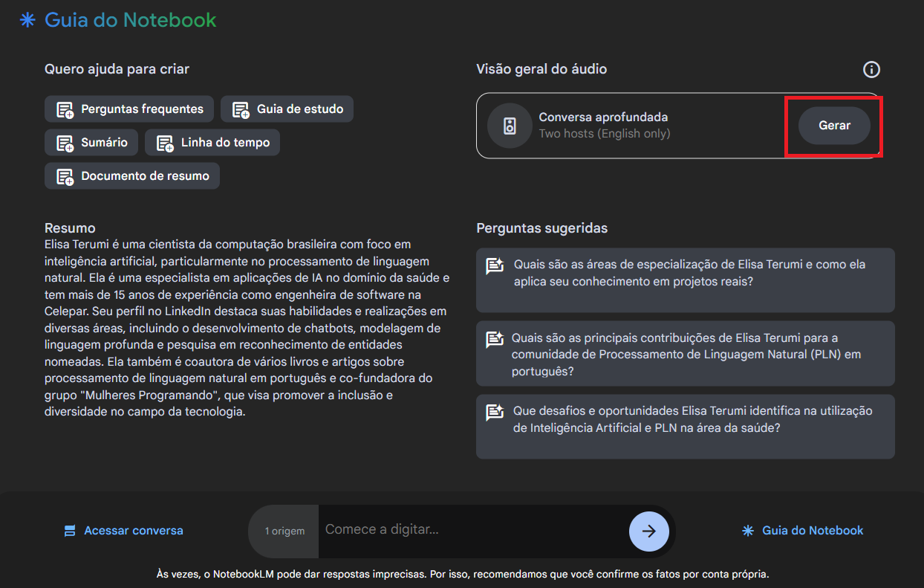Screen dimensions: 924x588
Task: Submit message with the arrow send button
Action: [649, 531]
